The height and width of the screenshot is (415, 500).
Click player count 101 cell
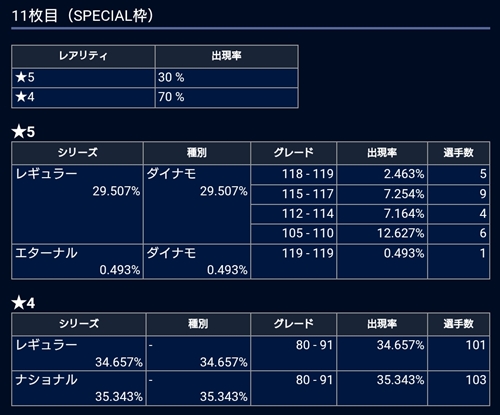click(459, 353)
